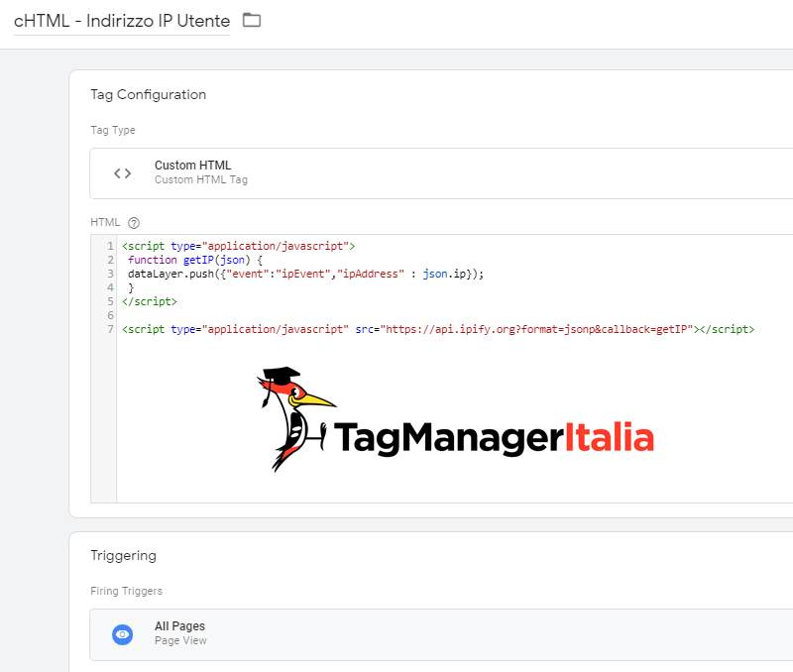Click the closing </script> tag on line 5
The width and height of the screenshot is (793, 672).
150,301
